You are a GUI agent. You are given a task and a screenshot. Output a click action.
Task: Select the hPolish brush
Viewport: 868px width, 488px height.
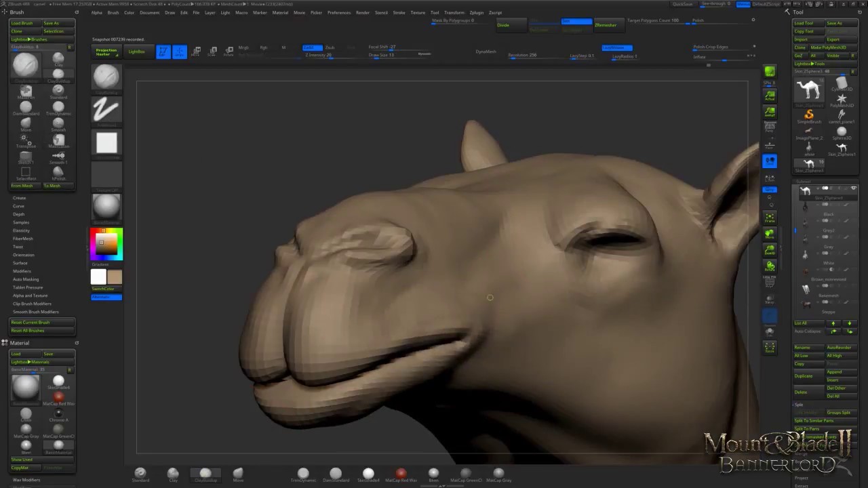[x=58, y=173]
